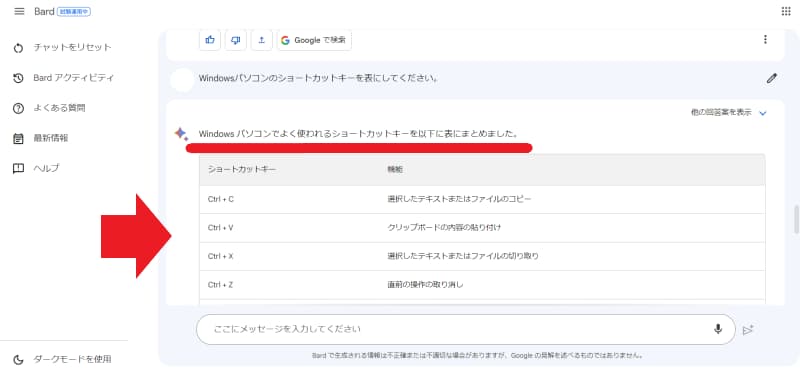The image size is (800, 375).
Task: Expand 他の回答案を表示 dropdown
Action: pyautogui.click(x=729, y=113)
